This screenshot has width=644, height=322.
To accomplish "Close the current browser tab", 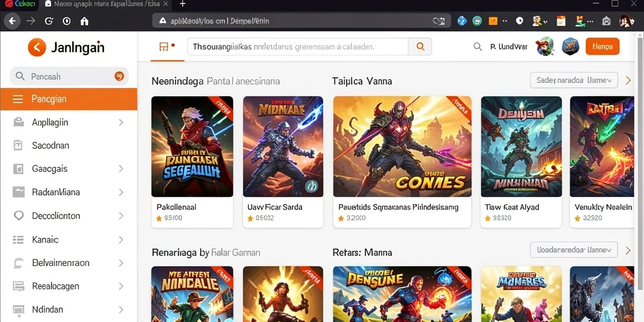I will coord(165,4).
